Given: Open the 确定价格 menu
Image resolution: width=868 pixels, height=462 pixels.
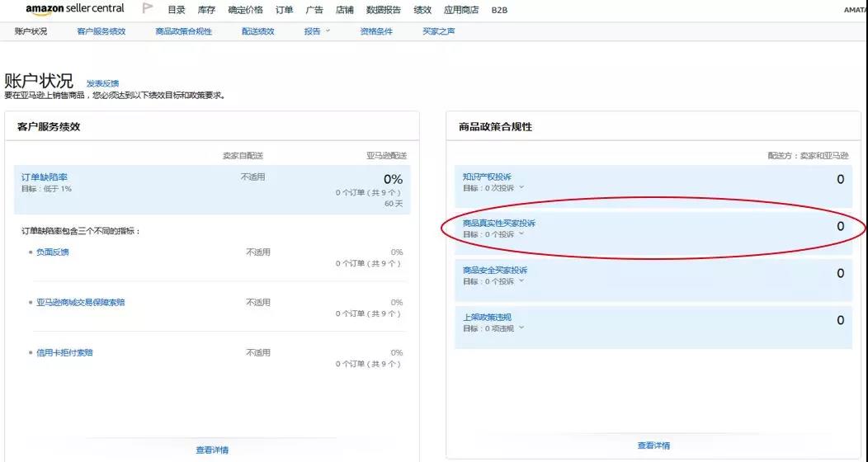Looking at the screenshot, I should 245,10.
